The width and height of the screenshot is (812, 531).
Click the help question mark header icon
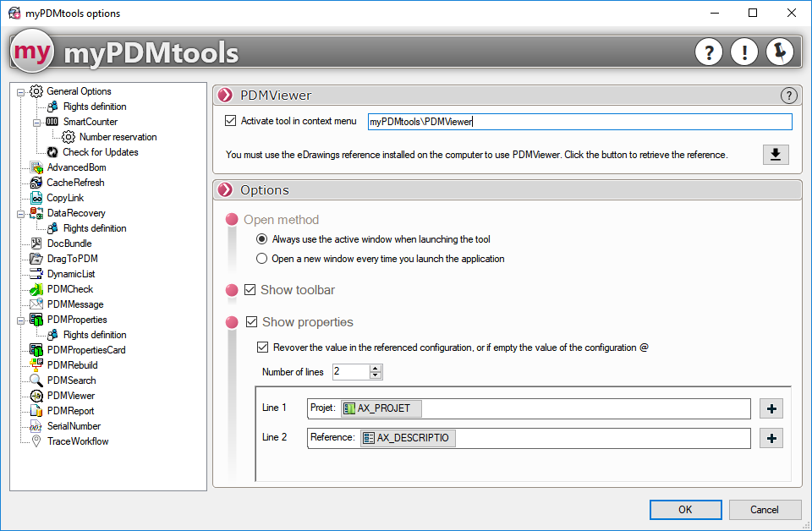(x=709, y=52)
